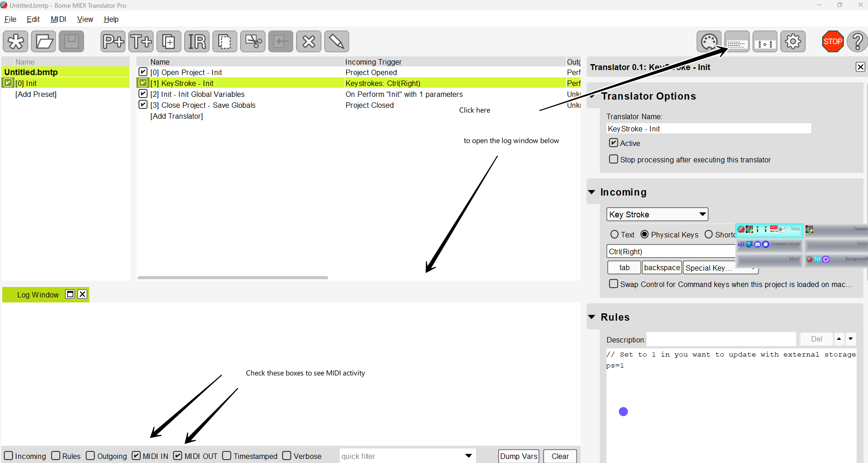Insert tab key with tab button
The image size is (868, 463).
pos(624,268)
